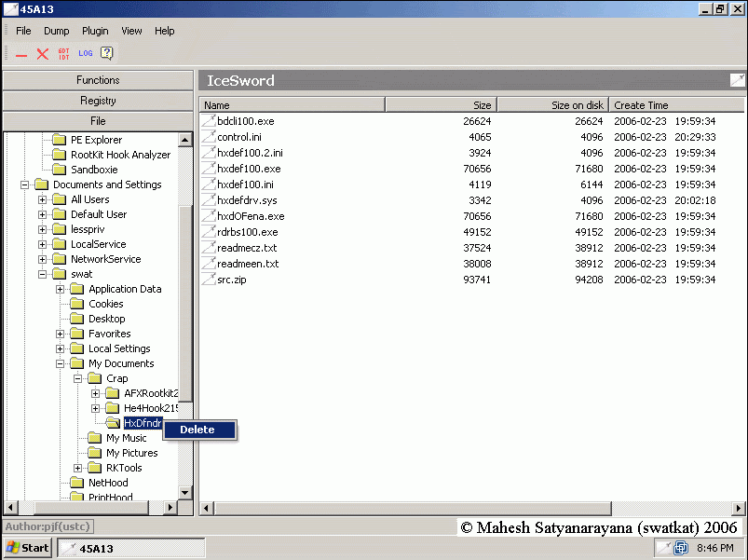This screenshot has width=748, height=560.
Task: Open the File menu
Action: pyautogui.click(x=23, y=31)
